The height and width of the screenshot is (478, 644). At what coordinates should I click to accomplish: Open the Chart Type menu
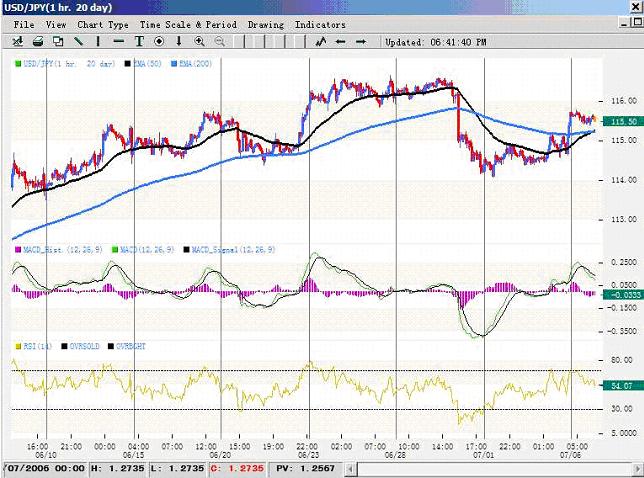coord(103,24)
